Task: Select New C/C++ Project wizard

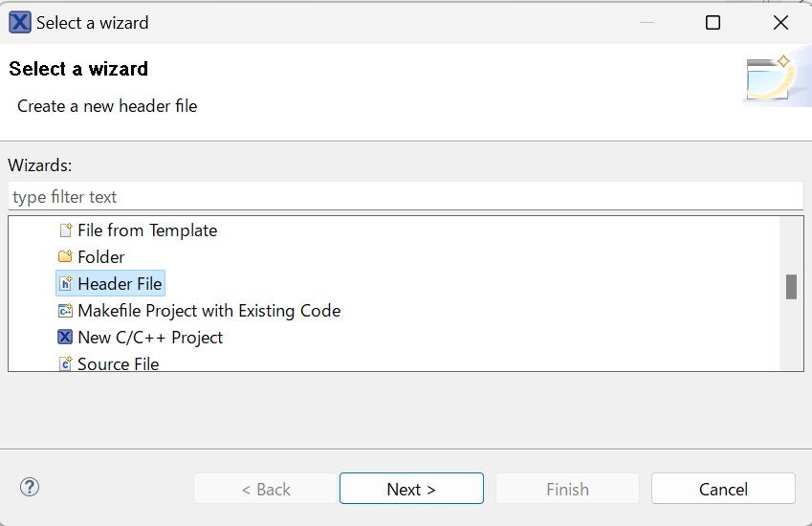Action: 150,338
